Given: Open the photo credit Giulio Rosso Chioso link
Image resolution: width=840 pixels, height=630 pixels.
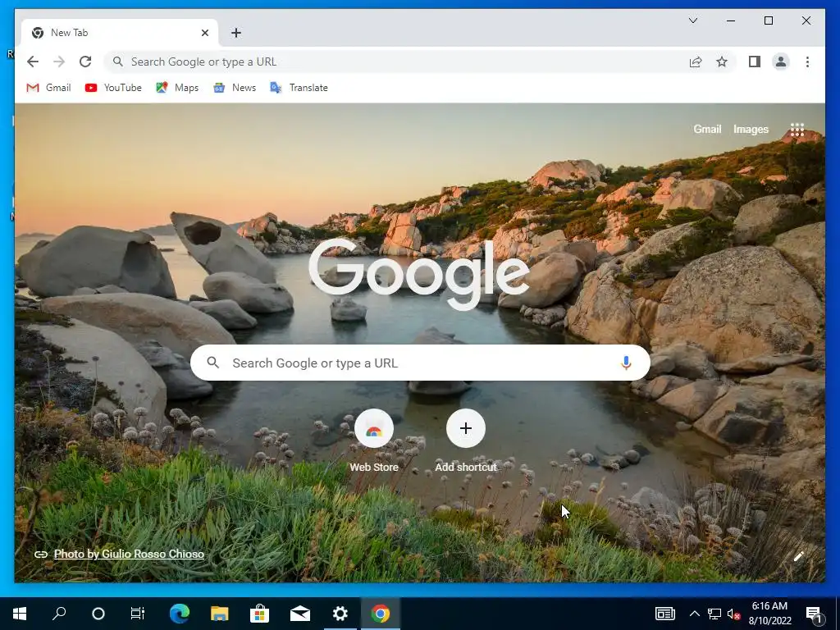Looking at the screenshot, I should click(129, 554).
